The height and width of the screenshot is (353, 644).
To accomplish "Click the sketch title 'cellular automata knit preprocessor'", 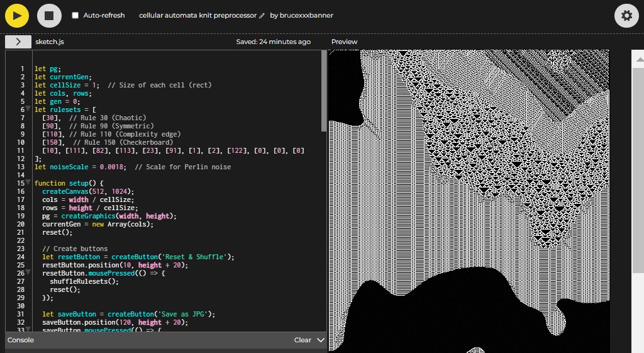I will [x=197, y=15].
